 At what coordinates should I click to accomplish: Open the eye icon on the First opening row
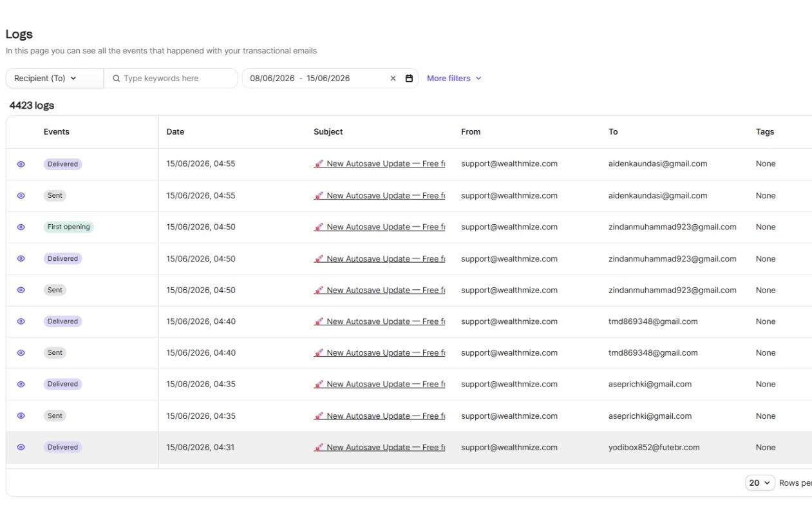(x=21, y=227)
